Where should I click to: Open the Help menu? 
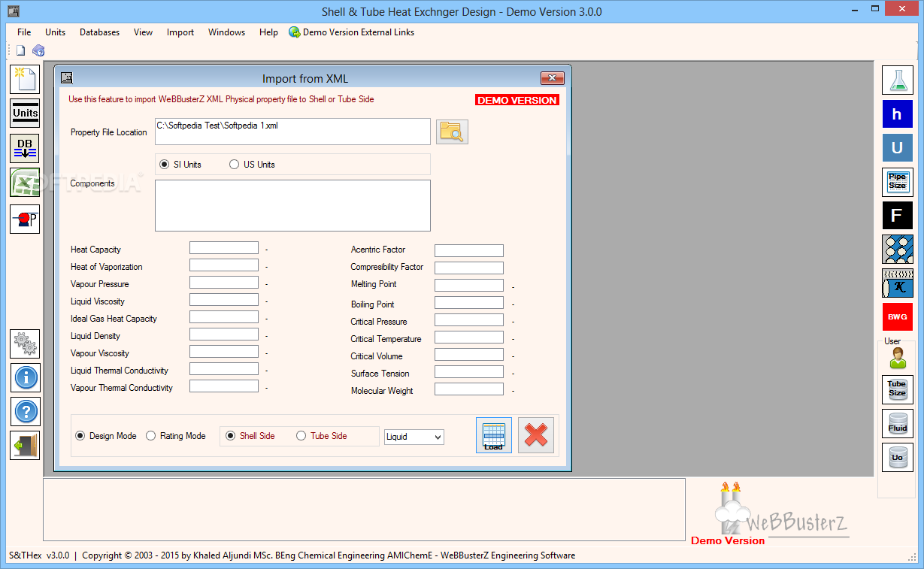268,32
